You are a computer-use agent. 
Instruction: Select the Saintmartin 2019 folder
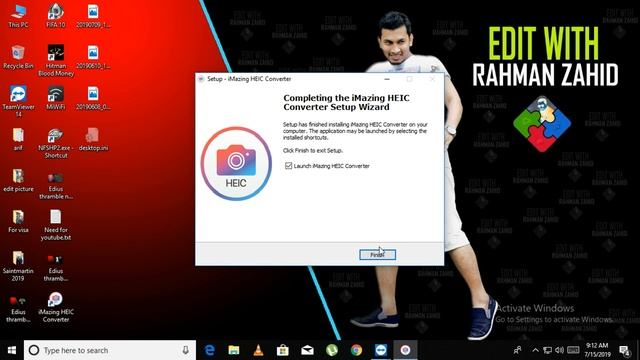tap(18, 266)
